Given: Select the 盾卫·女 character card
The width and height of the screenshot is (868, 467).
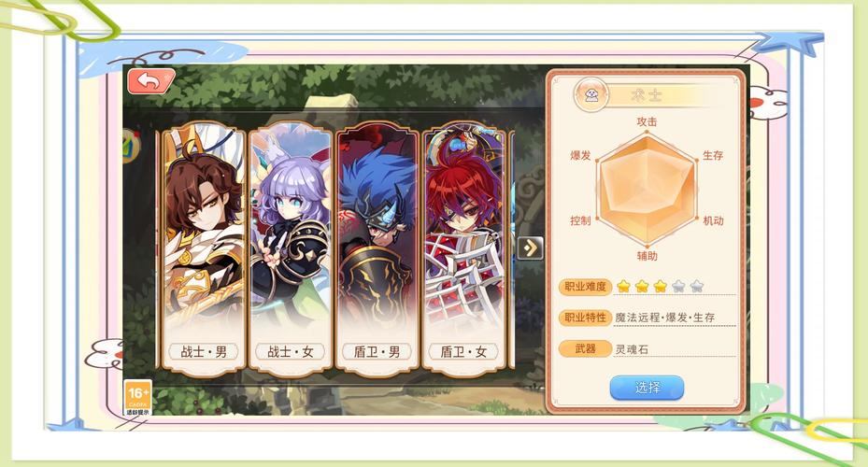Looking at the screenshot, I should click(x=463, y=249).
